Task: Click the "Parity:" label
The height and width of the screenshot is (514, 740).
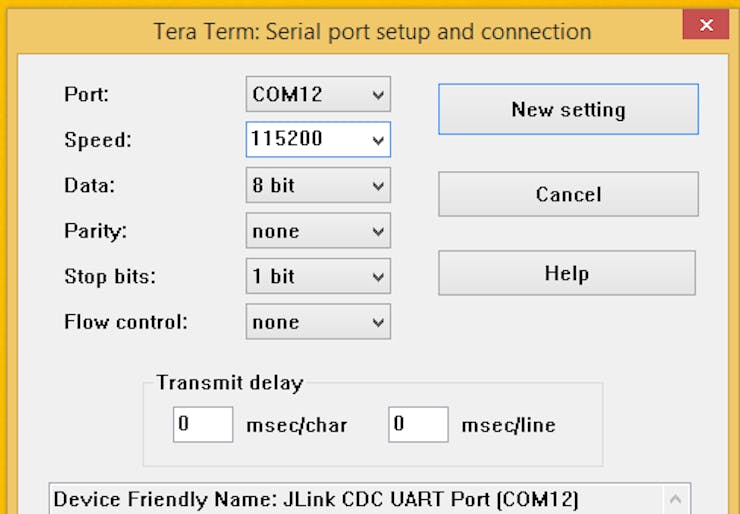Action: pyautogui.click(x=96, y=232)
